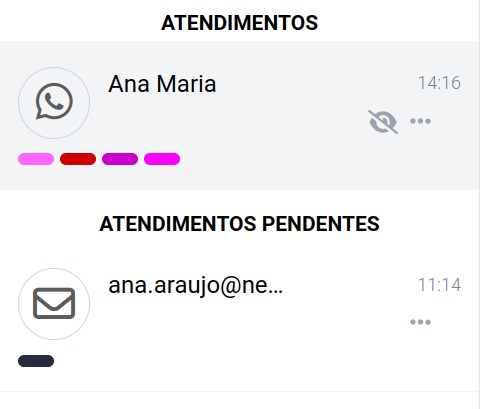
Task: Click the 14:16 timestamp on Ana Maria
Action: pos(439,83)
